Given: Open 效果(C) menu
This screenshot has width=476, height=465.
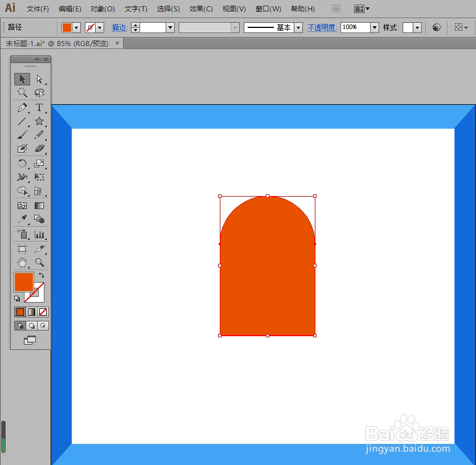Looking at the screenshot, I should 201,9.
